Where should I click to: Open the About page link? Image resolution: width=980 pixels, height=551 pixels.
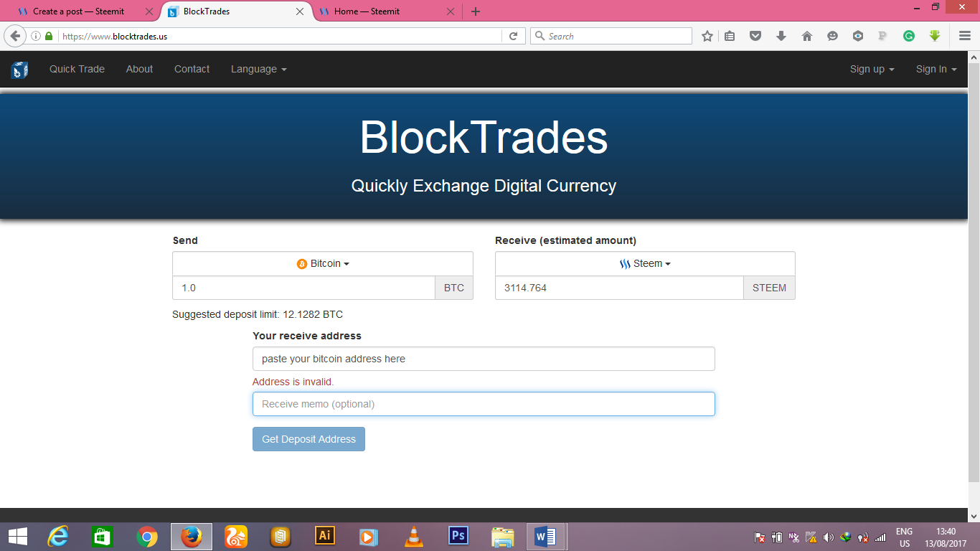pos(139,69)
